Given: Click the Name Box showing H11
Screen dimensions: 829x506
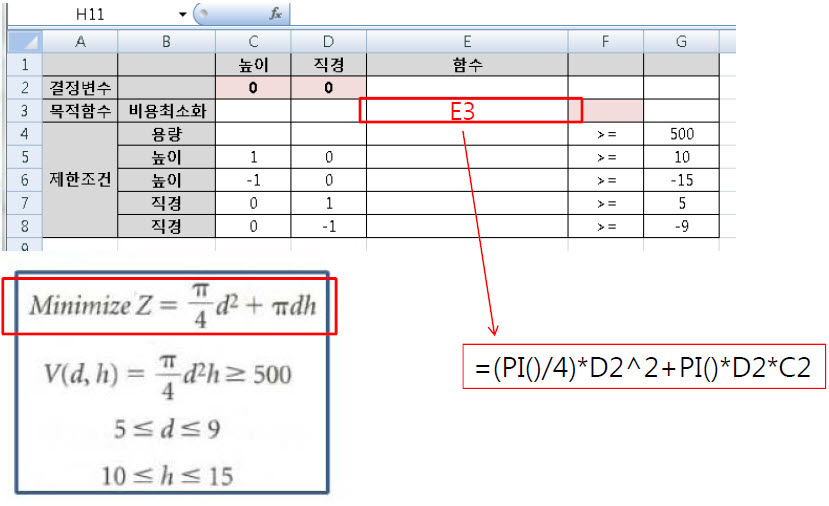Looking at the screenshot, I should pyautogui.click(x=91, y=14).
